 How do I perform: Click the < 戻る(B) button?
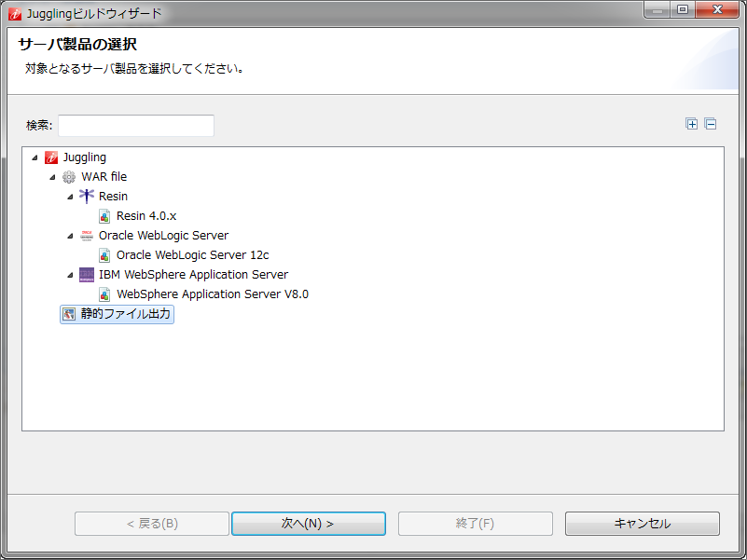pyautogui.click(x=152, y=524)
